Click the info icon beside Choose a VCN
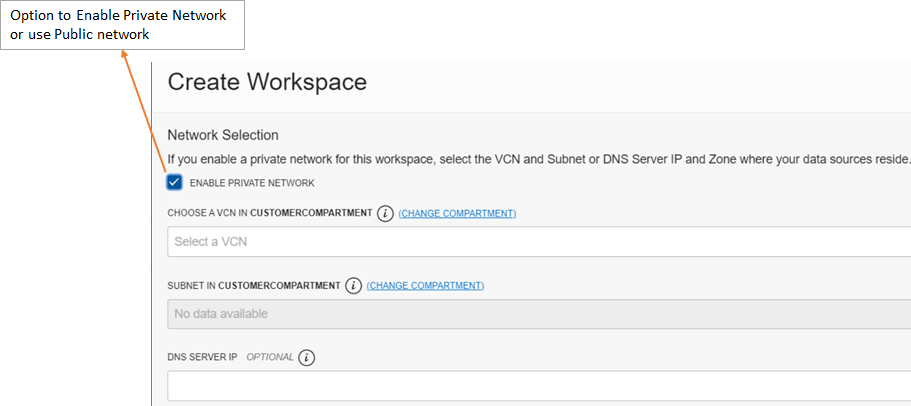 (385, 214)
